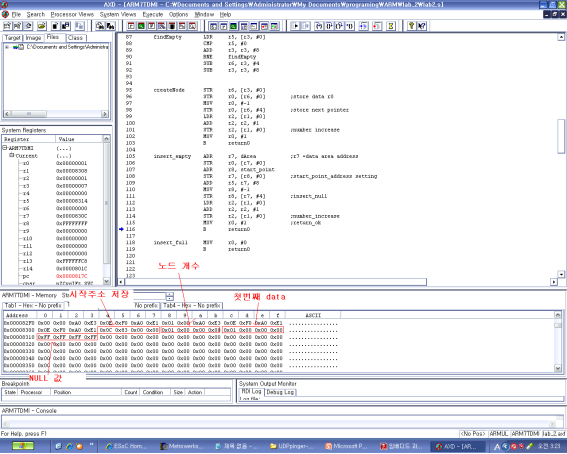Click the Go execution toolbar icon

[295, 26]
